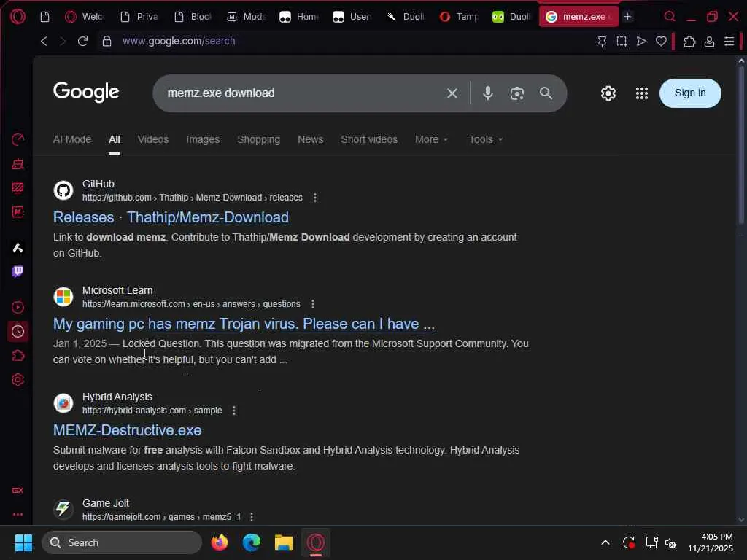Expand the Tools dropdown
Screen dimensions: 747x560
pyautogui.click(x=486, y=139)
